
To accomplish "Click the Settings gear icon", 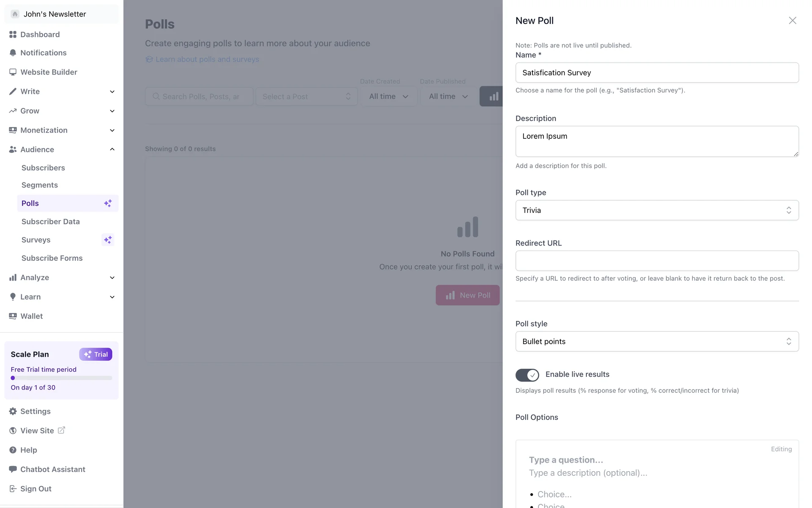I will [x=13, y=411].
